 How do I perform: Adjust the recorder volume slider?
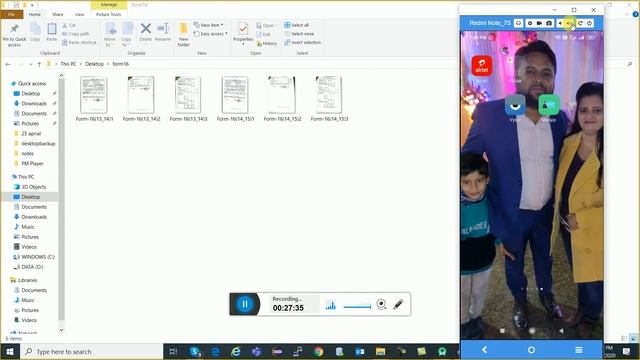click(x=357, y=306)
